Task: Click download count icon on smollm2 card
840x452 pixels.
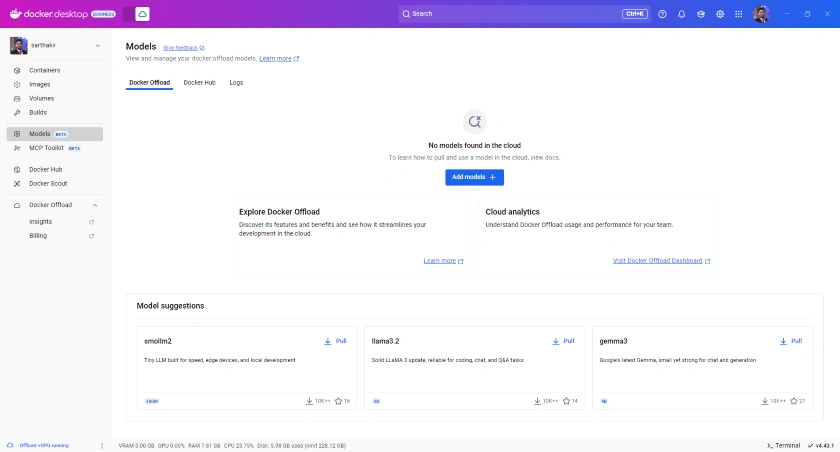Action: click(309, 401)
